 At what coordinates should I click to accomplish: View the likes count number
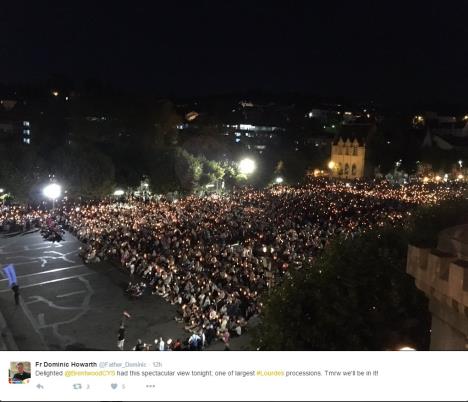coord(123,387)
